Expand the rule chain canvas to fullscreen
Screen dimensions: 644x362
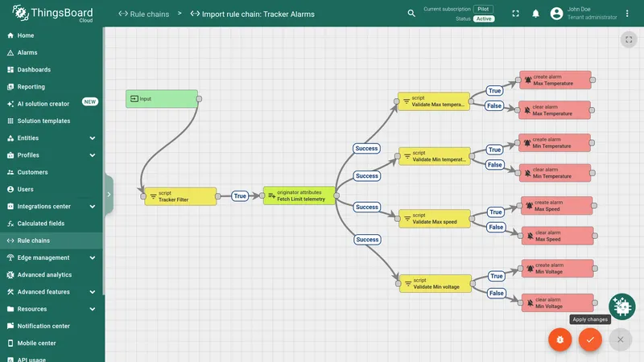click(x=629, y=39)
